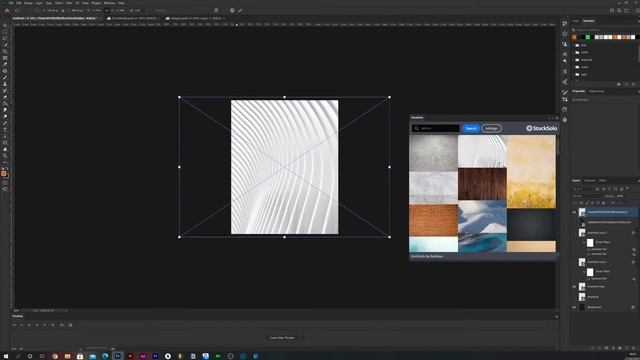Open the Plugins menu

[x=96, y=3]
